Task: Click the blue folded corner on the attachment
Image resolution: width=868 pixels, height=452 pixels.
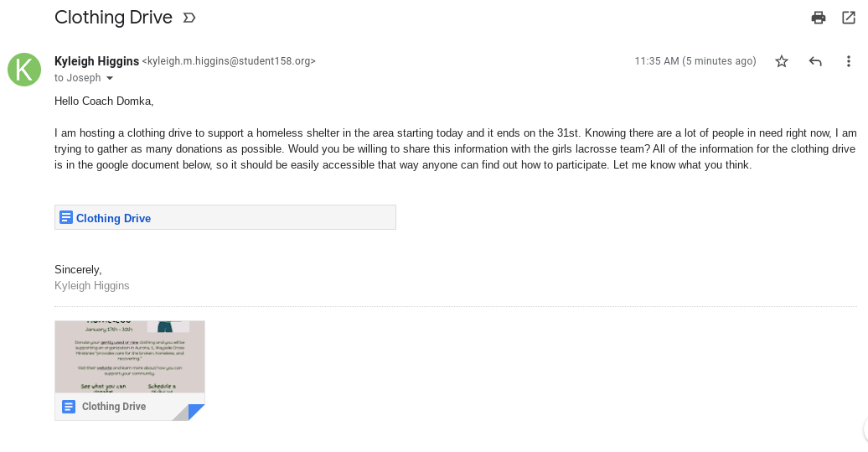Action: (196, 412)
